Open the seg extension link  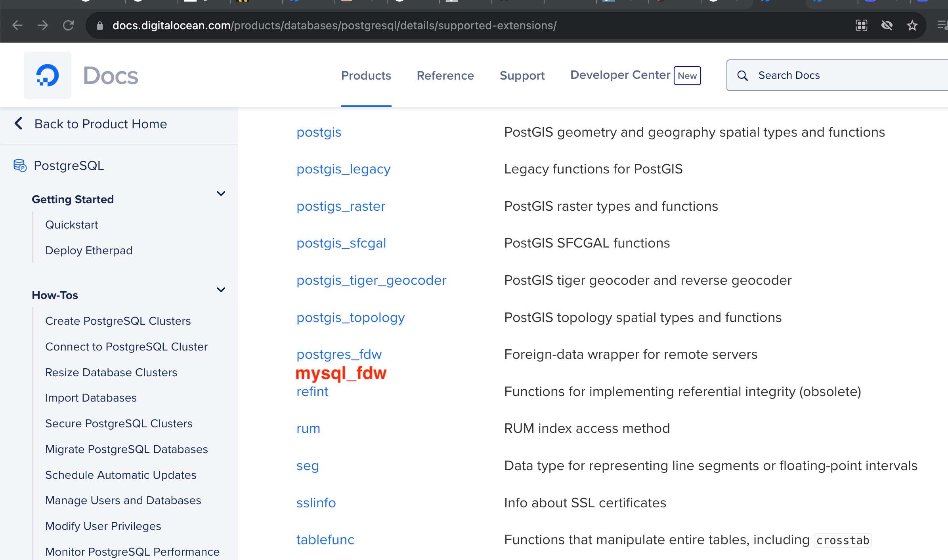click(x=308, y=466)
